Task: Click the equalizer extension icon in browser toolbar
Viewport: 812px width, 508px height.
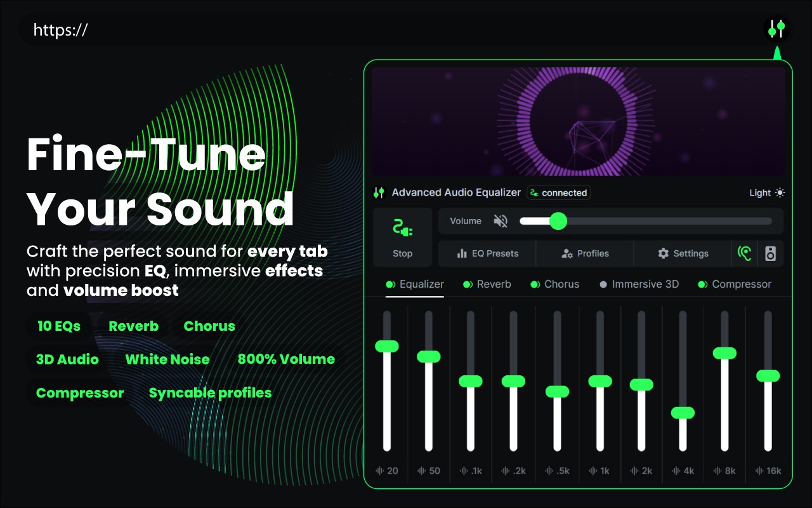Action: (x=776, y=29)
